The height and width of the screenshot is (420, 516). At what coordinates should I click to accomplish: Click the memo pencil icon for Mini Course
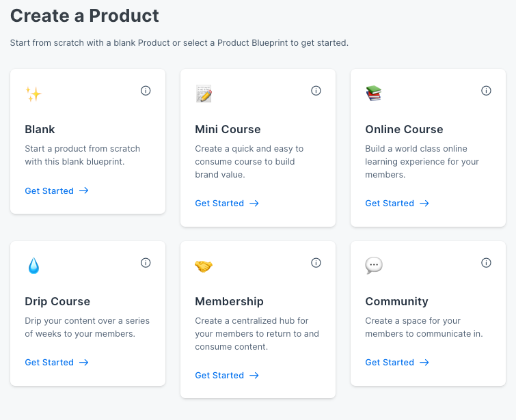[204, 94]
